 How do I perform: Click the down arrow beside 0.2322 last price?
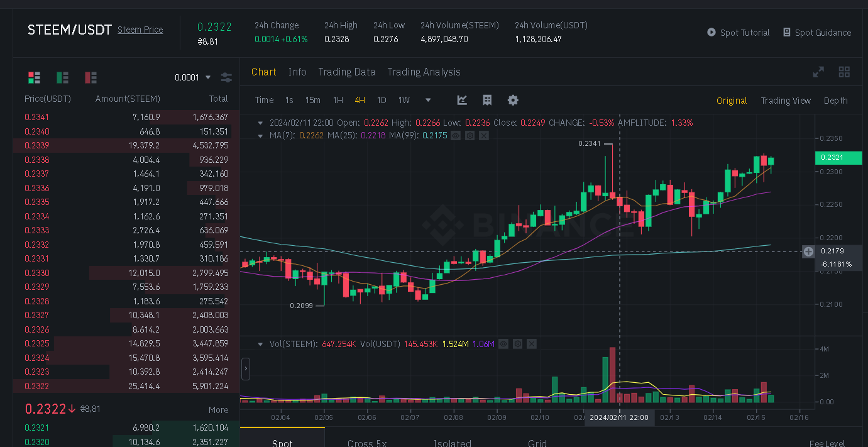[x=72, y=409]
